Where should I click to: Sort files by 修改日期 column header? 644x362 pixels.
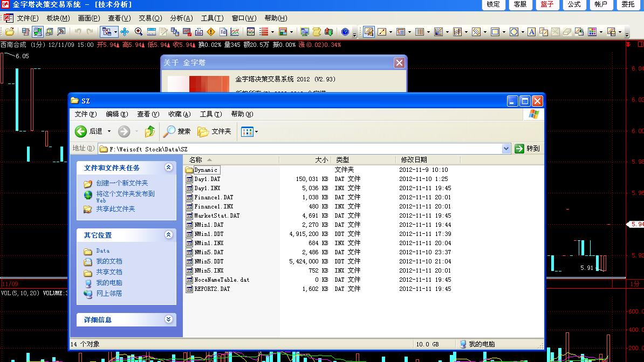tap(414, 159)
